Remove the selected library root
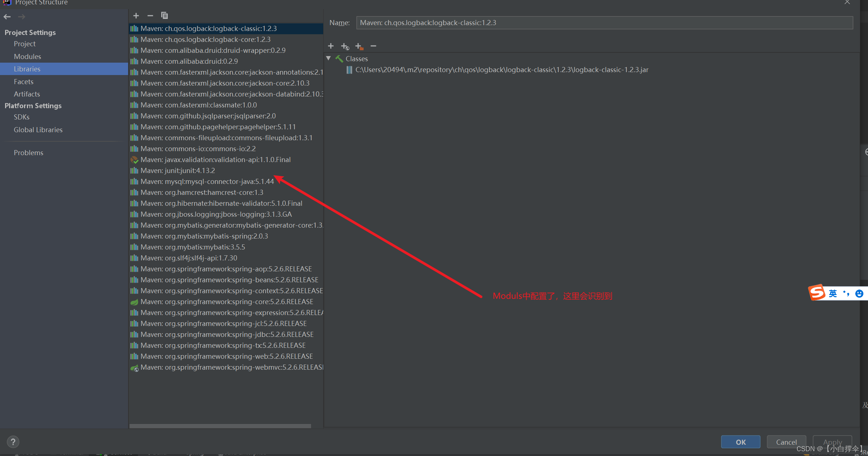The height and width of the screenshot is (456, 868). [x=373, y=46]
